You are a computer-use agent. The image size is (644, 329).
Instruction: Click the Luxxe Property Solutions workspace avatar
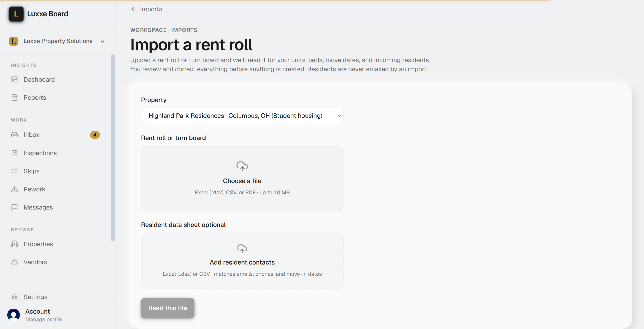pyautogui.click(x=14, y=41)
